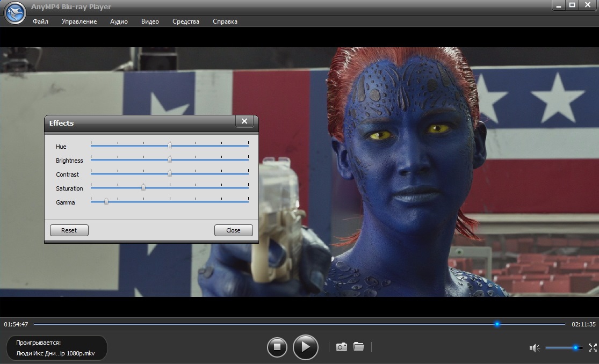Click the Stop playback button
599x364 pixels.
click(x=277, y=347)
